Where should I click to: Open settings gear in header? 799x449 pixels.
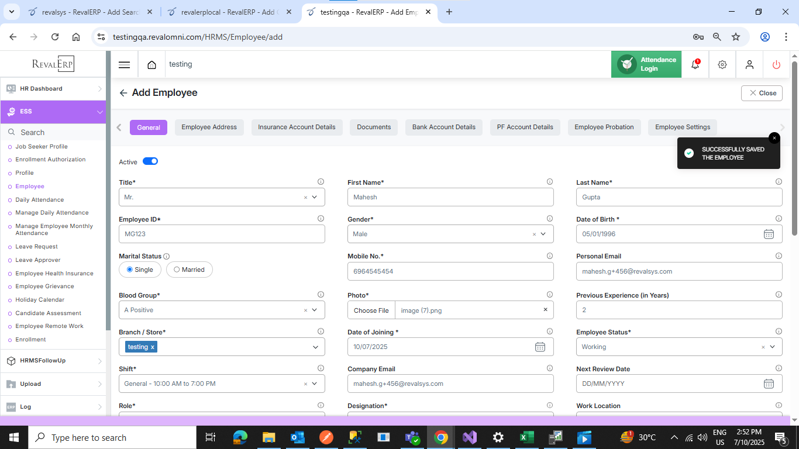[722, 65]
